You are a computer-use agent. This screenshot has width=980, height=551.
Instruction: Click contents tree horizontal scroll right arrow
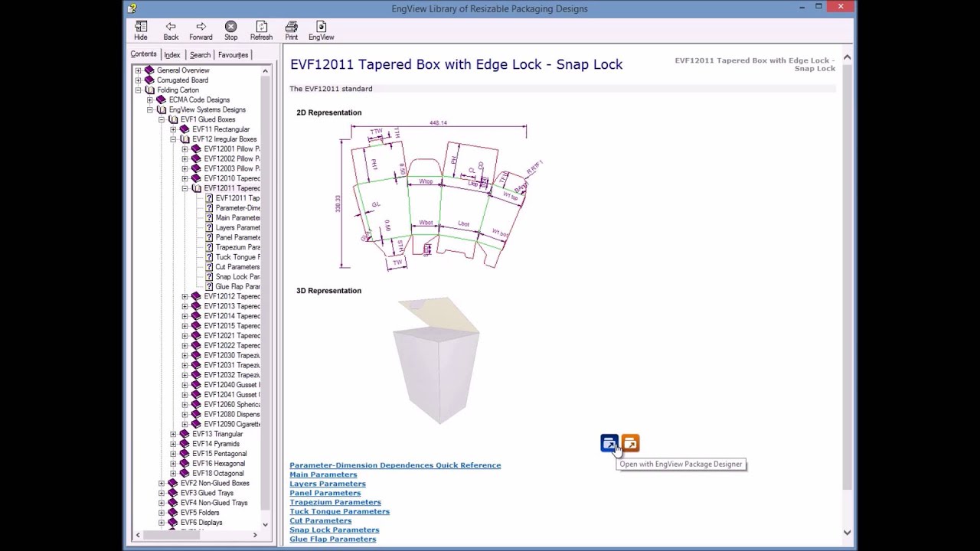pyautogui.click(x=255, y=535)
